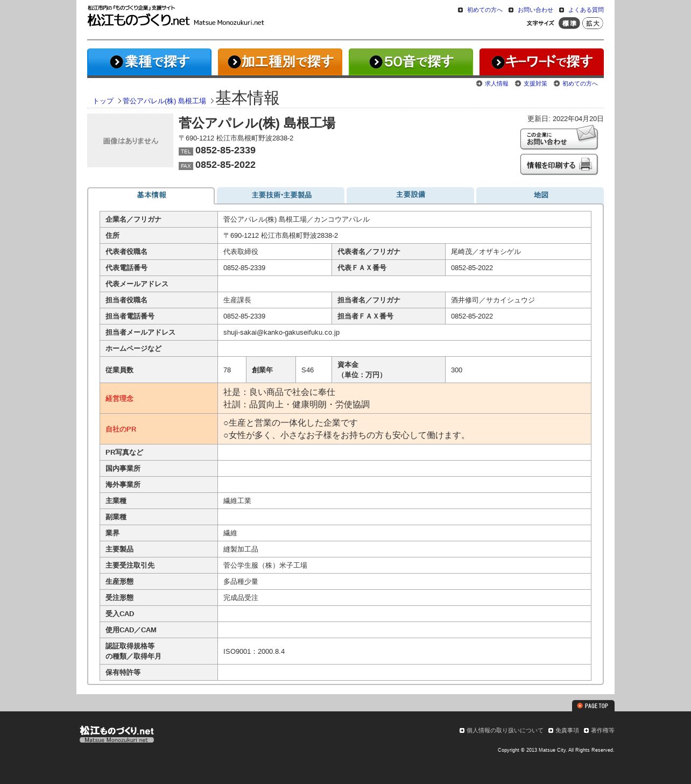Open the 求人情報 link

496,84
